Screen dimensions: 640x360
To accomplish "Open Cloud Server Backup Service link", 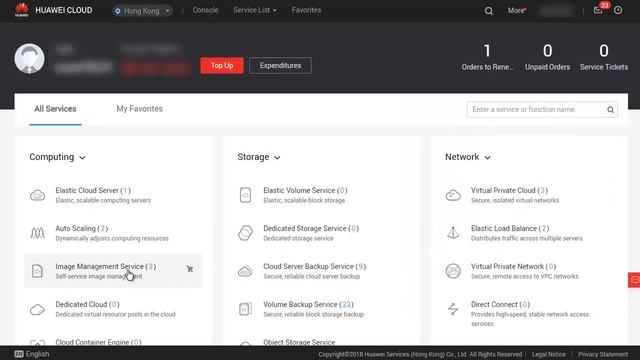I will point(315,267).
